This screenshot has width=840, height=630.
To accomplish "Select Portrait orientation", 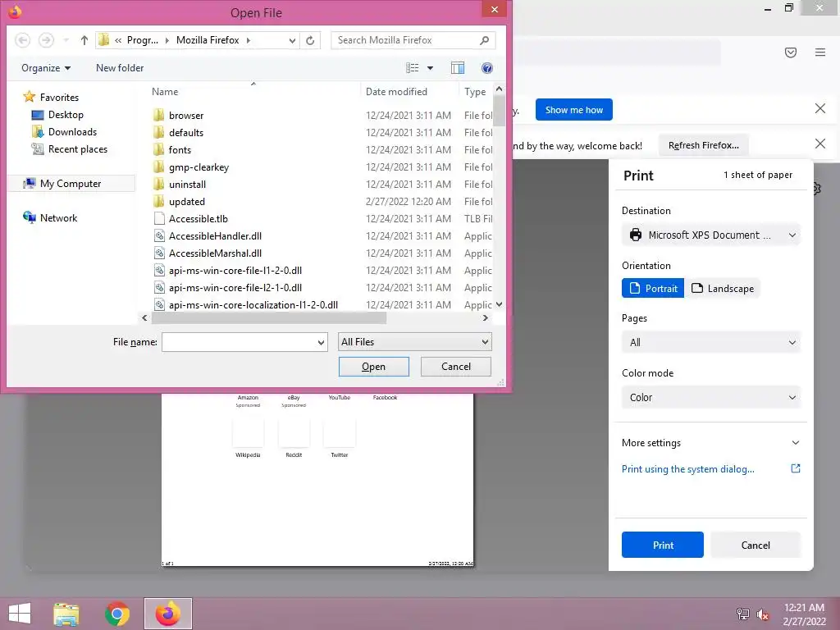I will pos(653,288).
